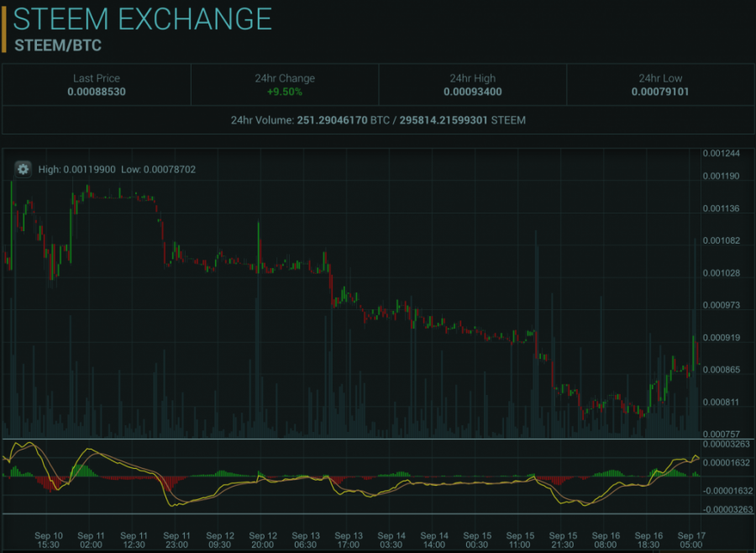
Task: Click the 0.000865 price axis label
Action: coord(721,370)
